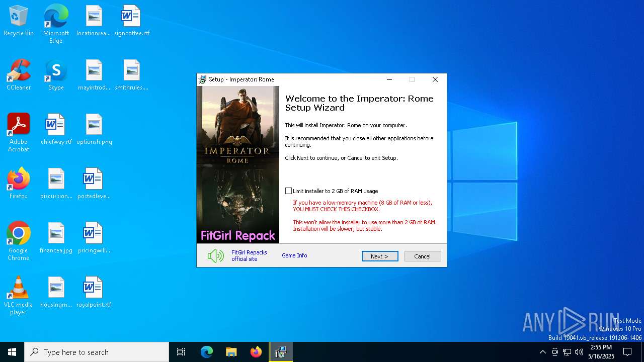Select VLC media player shortcut
This screenshot has width=644, height=362.
[19, 296]
